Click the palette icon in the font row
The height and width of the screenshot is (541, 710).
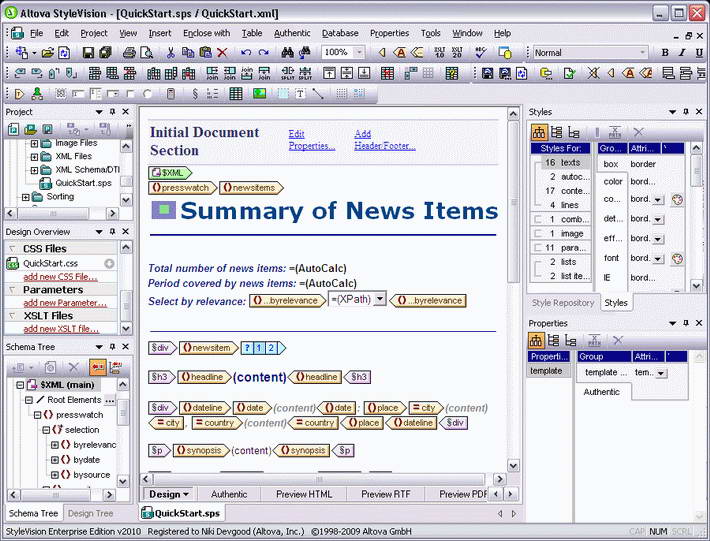[677, 259]
